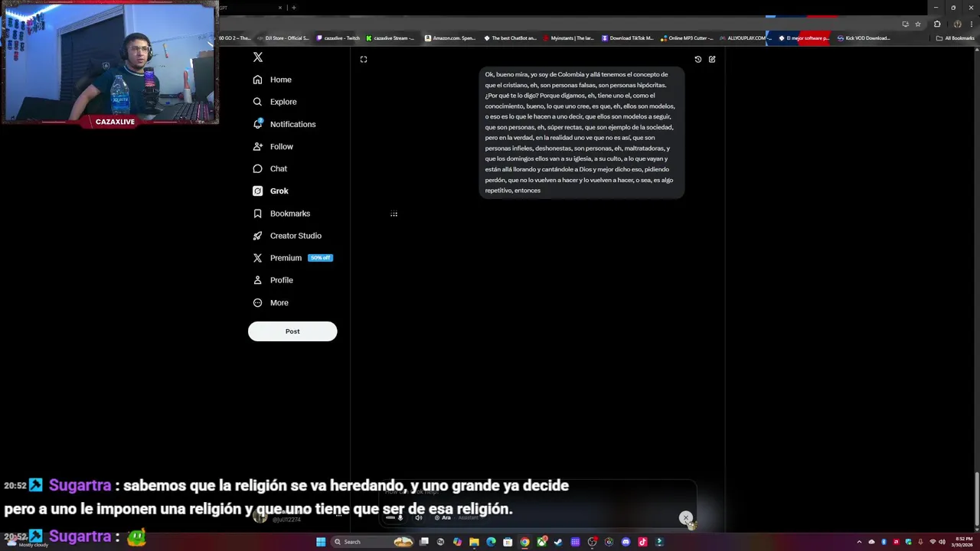Click the Grok message bubble starting 'Ok, bueno mira'
The image size is (980, 551).
tap(581, 132)
